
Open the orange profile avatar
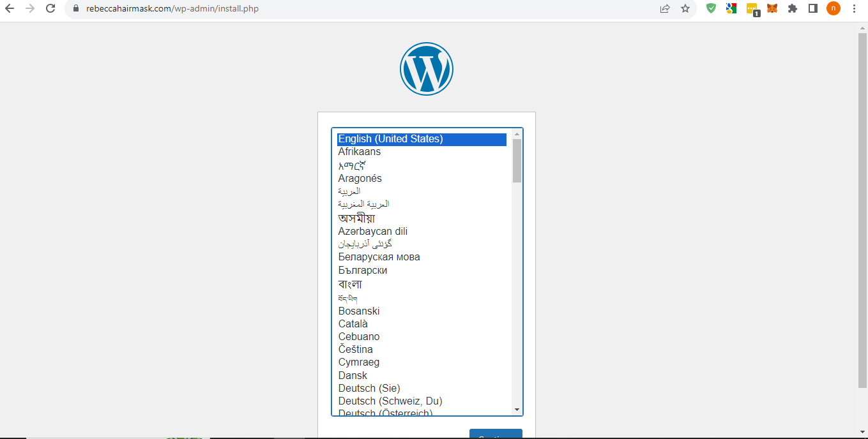(x=834, y=8)
